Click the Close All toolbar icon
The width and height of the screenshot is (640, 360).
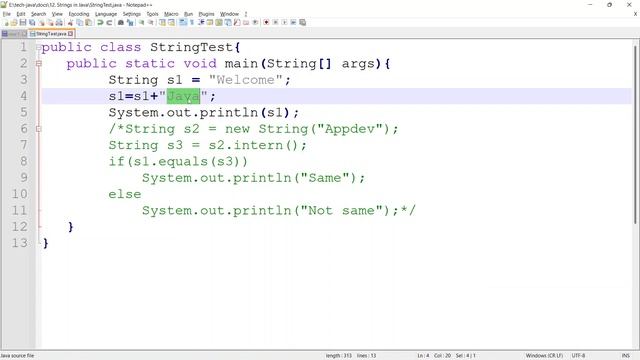click(x=50, y=22)
